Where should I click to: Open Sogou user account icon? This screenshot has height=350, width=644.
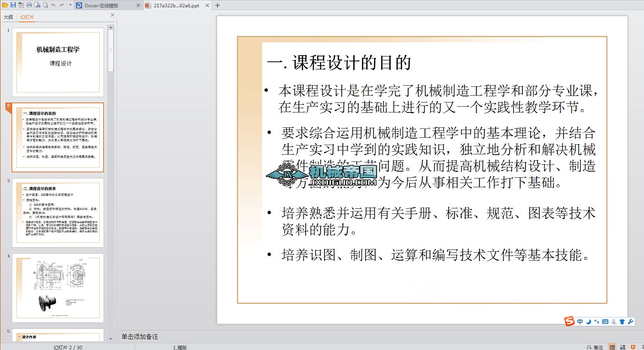tap(614, 322)
